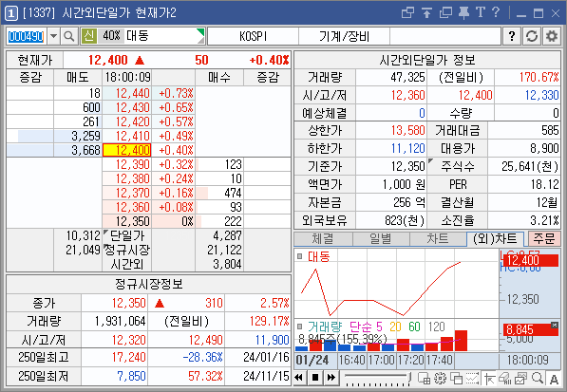Screen dimensions: 567x392
Task: Switch to the 일별 tab
Action: pos(381,239)
